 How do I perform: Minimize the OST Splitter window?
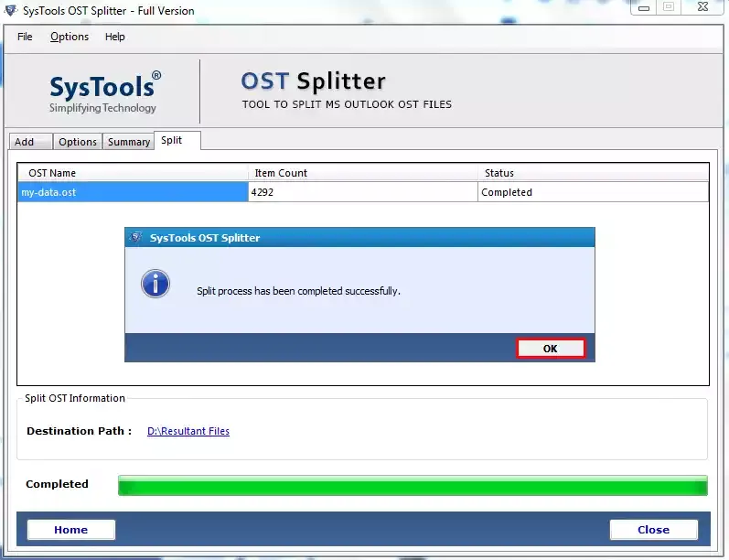[x=643, y=7]
